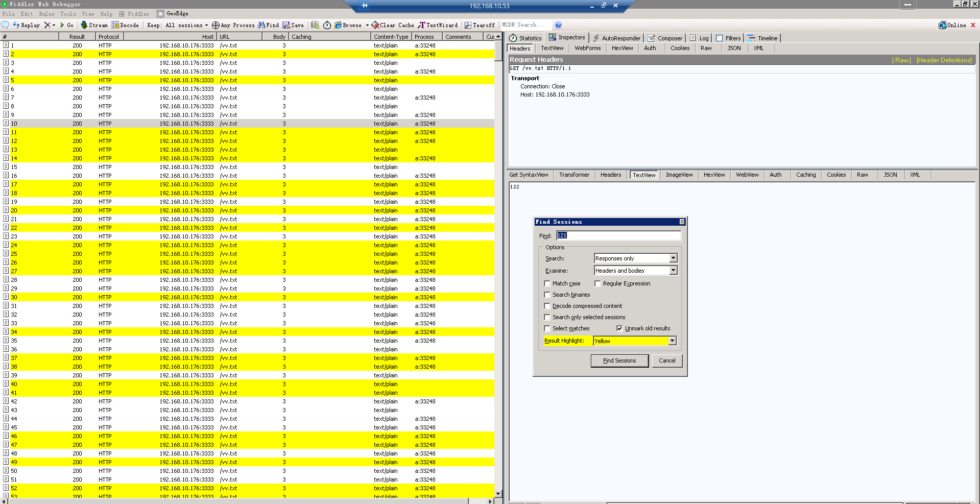Open the View menu
This screenshot has width=980, height=504.
coord(88,14)
